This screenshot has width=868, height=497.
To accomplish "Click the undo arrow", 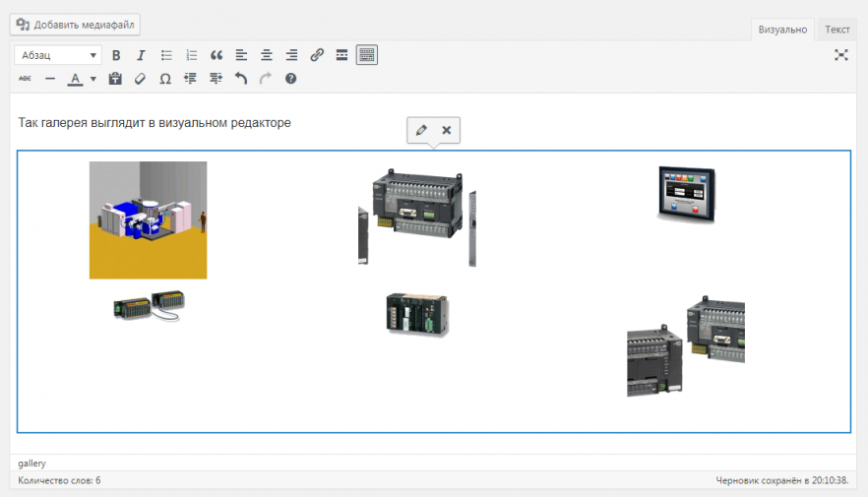I will pos(241,79).
